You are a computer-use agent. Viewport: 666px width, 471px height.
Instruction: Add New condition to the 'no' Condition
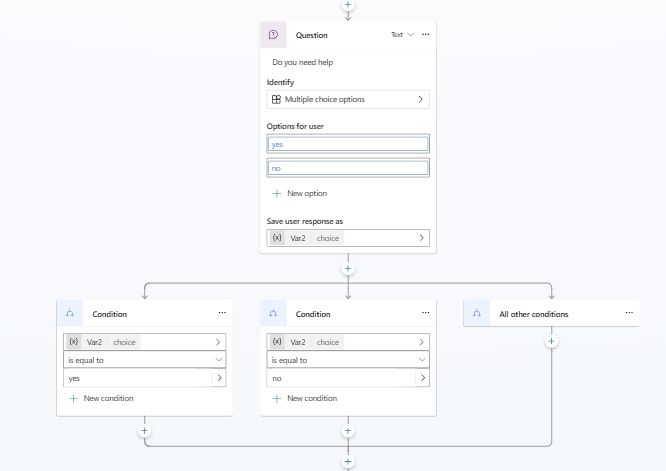coord(305,398)
